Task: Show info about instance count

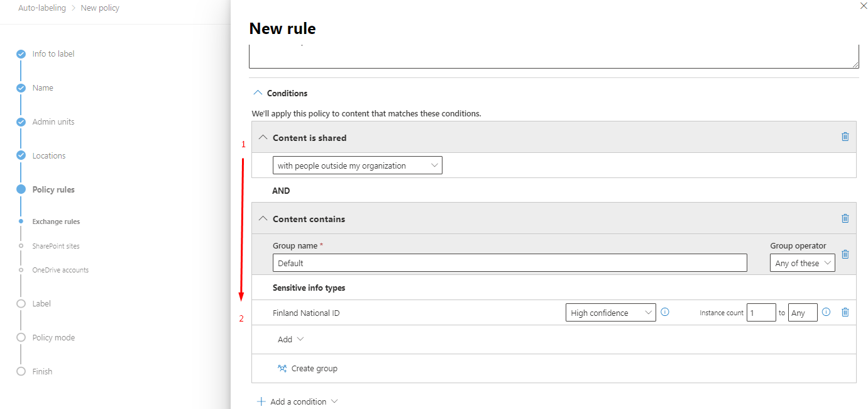Action: click(x=827, y=311)
